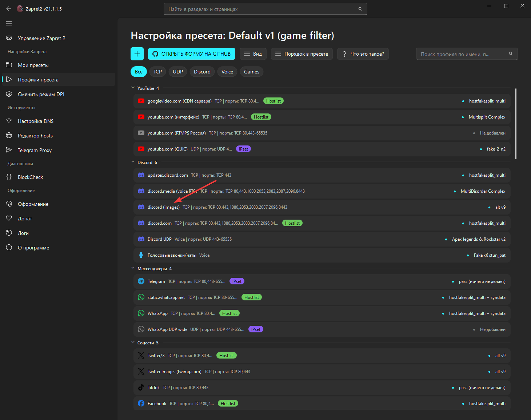Viewport: 531px width, 420px height.
Task: Show only Discord profiles
Action: (x=202, y=72)
